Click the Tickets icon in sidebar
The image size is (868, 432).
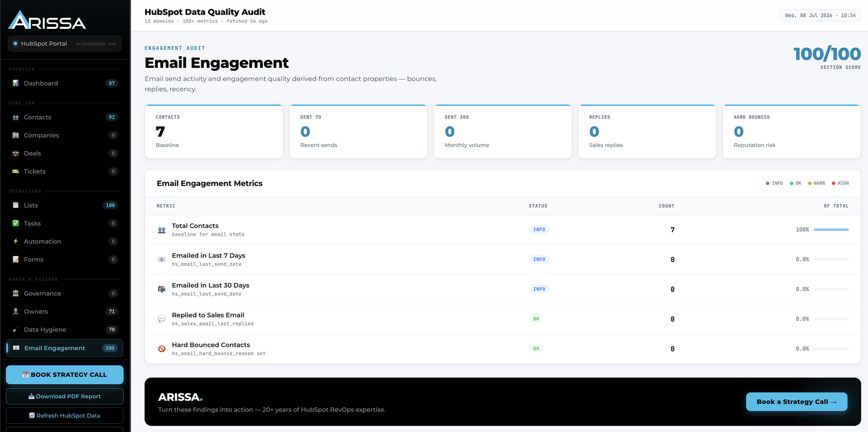(x=16, y=172)
